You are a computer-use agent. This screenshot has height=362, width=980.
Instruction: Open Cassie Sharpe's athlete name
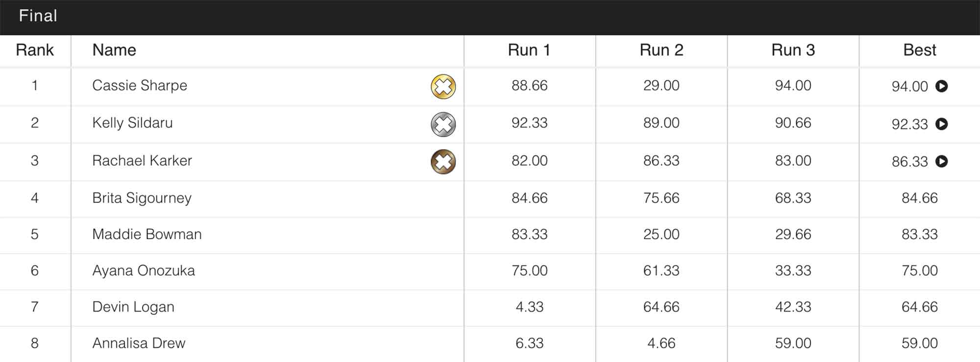coord(140,86)
